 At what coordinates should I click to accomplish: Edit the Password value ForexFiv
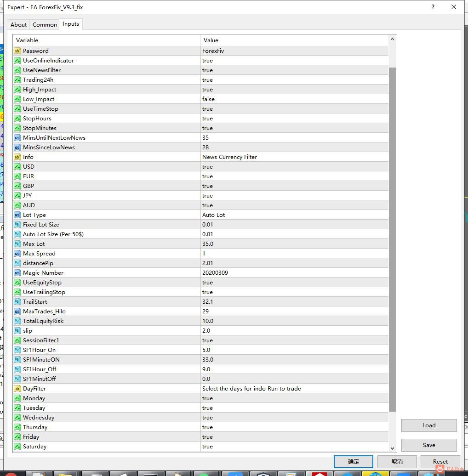[x=294, y=51]
